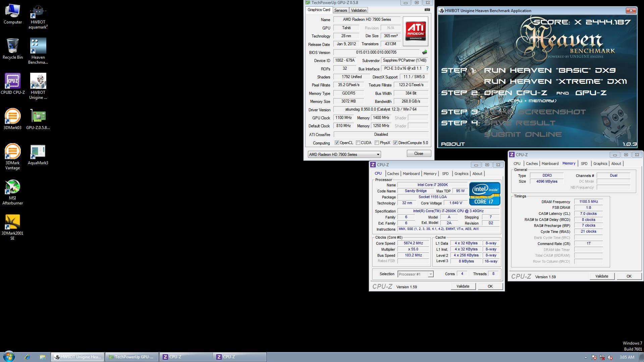This screenshot has width=644, height=362.
Task: Click the network tray icon with red X
Action: (x=602, y=357)
